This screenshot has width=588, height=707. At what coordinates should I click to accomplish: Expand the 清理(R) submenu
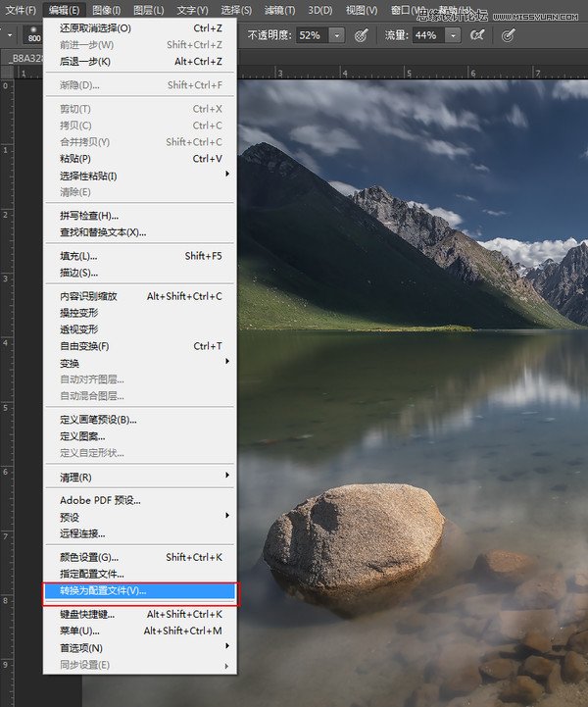tap(140, 477)
